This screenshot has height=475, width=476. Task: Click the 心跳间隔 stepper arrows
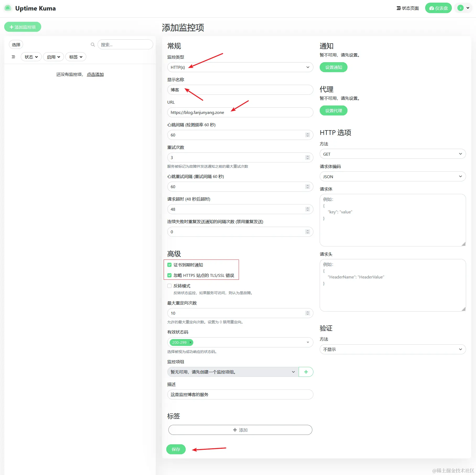coord(308,135)
